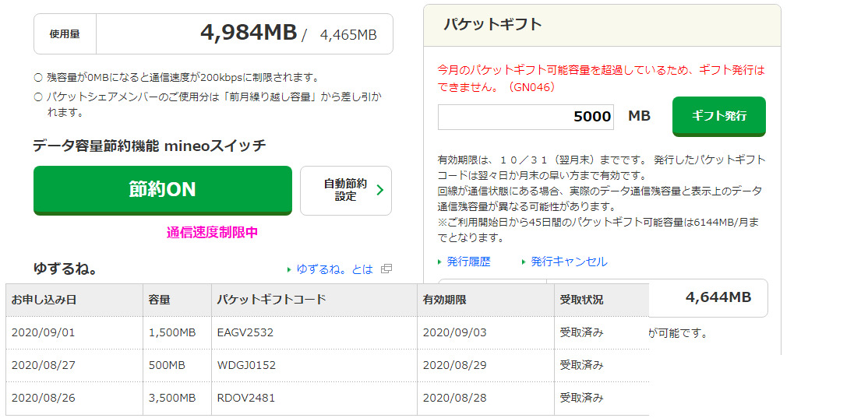Click the お申し込み日 column header
This screenshot has height=418, width=868.
click(44, 300)
